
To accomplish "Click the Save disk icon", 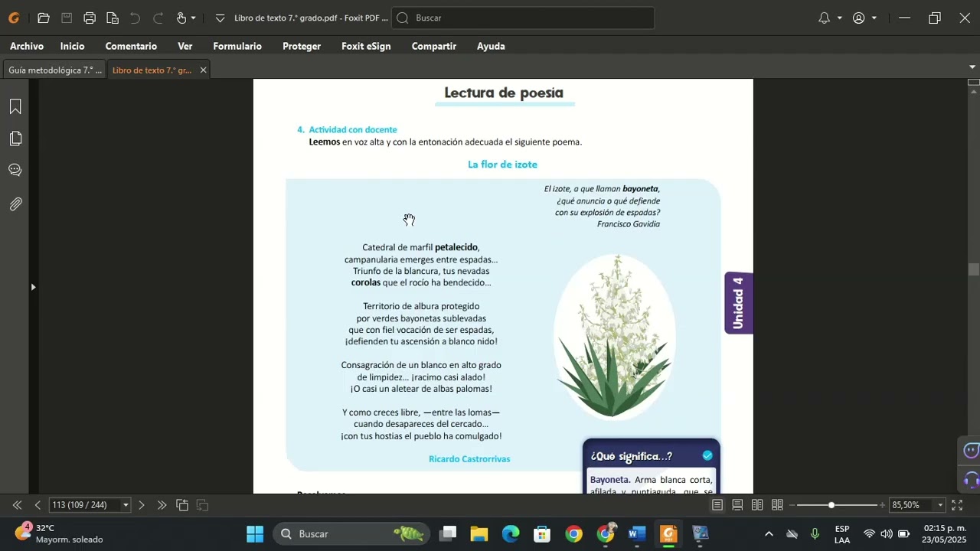I will click(x=67, y=18).
